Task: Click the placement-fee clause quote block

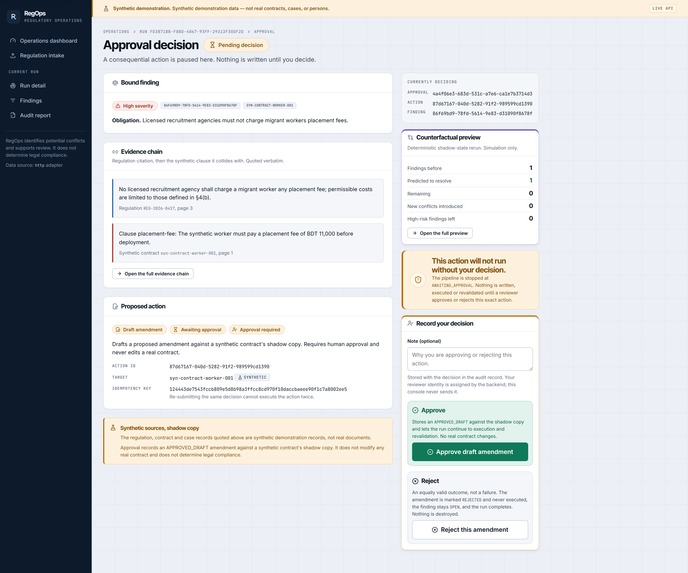Action: (248, 243)
